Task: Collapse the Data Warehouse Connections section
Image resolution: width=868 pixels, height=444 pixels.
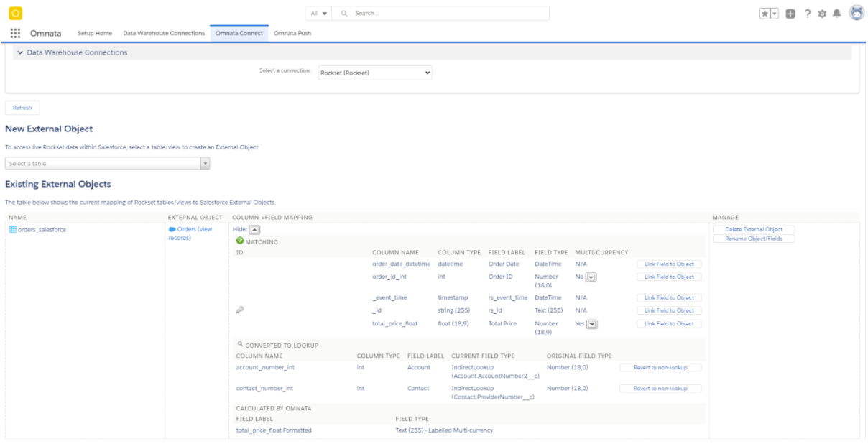Action: point(20,52)
